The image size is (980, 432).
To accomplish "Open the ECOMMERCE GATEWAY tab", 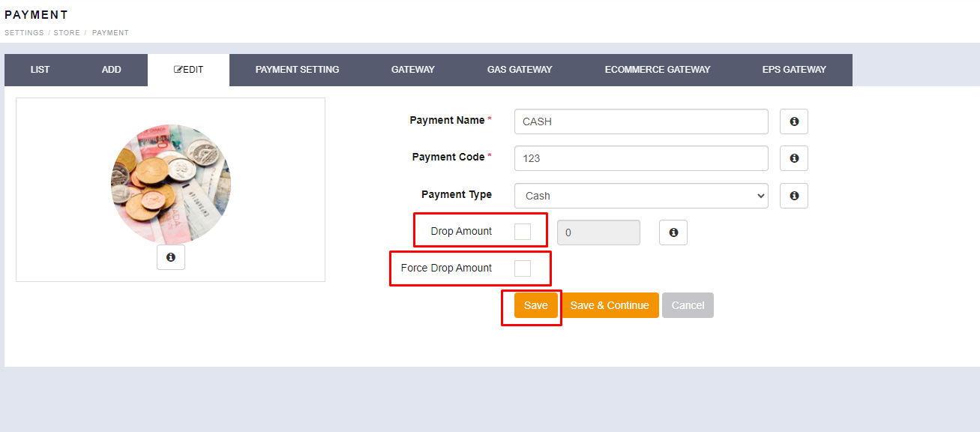I will tap(657, 70).
